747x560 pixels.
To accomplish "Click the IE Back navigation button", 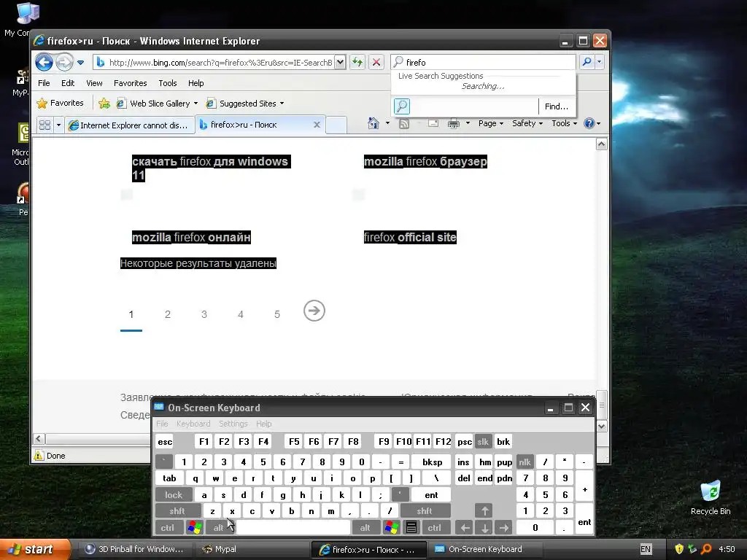I will [x=44, y=62].
